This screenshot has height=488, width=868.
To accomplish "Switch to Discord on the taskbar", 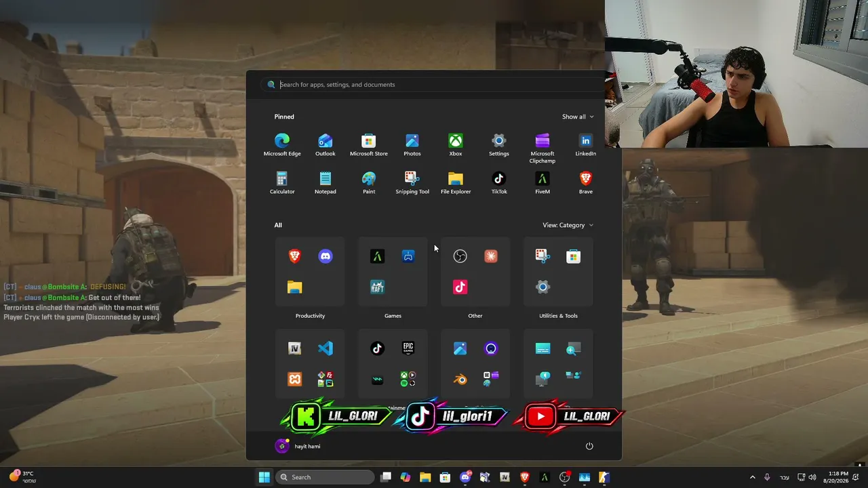I will pos(465,477).
